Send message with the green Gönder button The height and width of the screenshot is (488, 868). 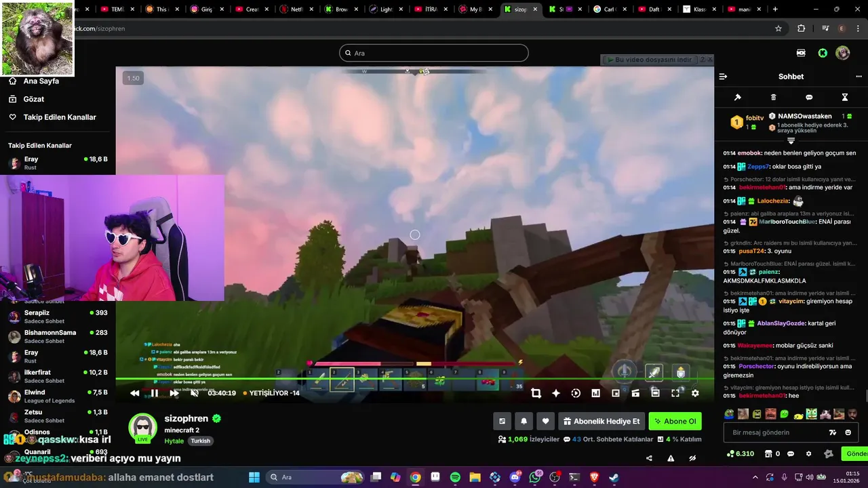[855, 453]
